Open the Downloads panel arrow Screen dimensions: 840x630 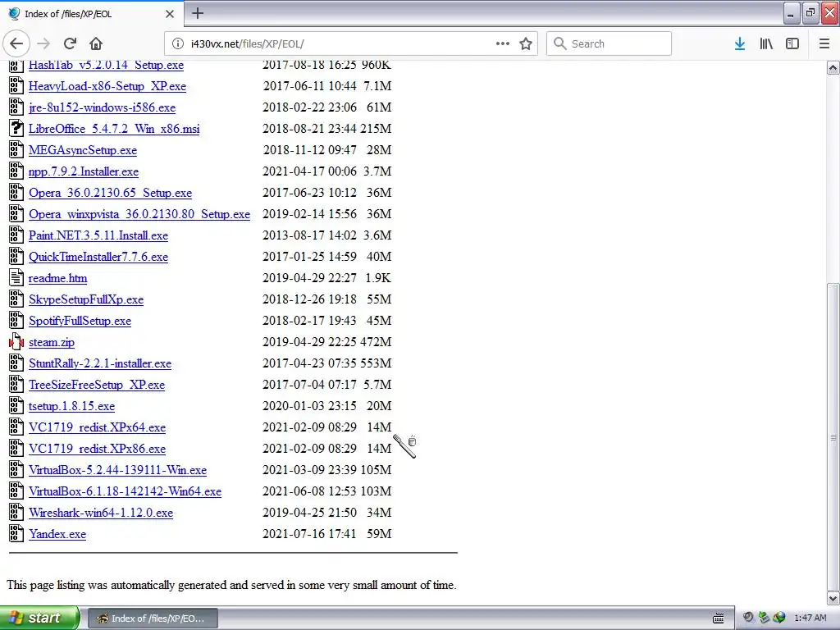click(x=740, y=43)
